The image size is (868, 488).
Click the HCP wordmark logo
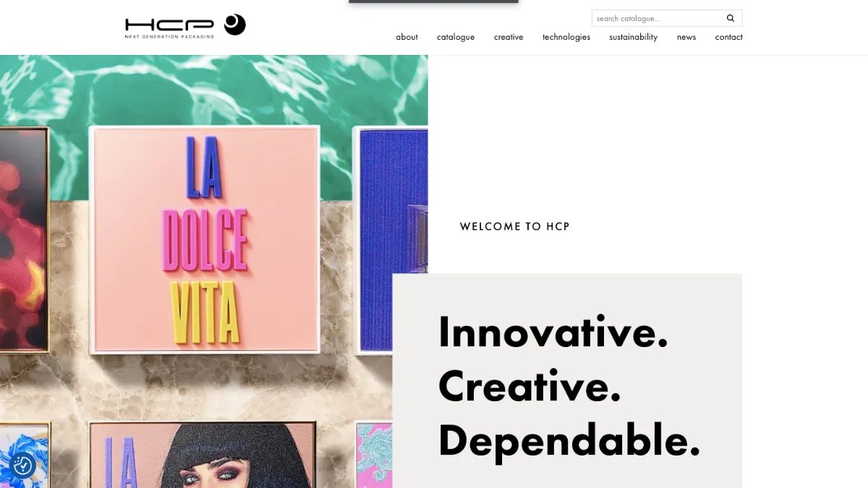(x=169, y=28)
